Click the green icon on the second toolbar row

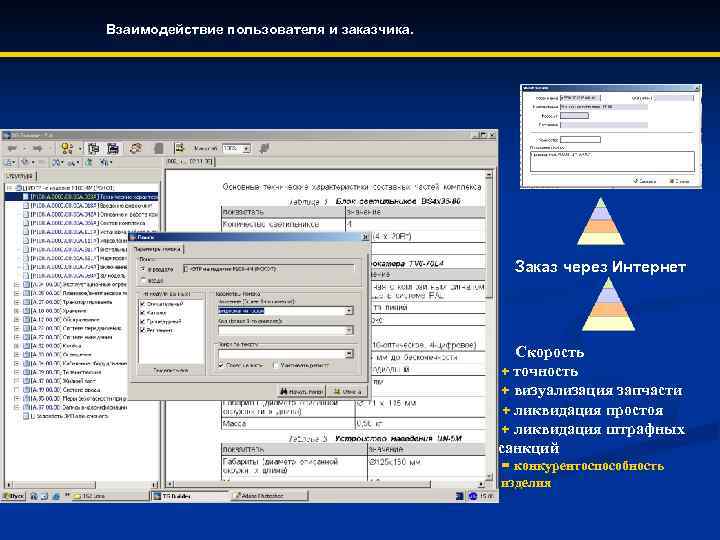tap(89, 162)
